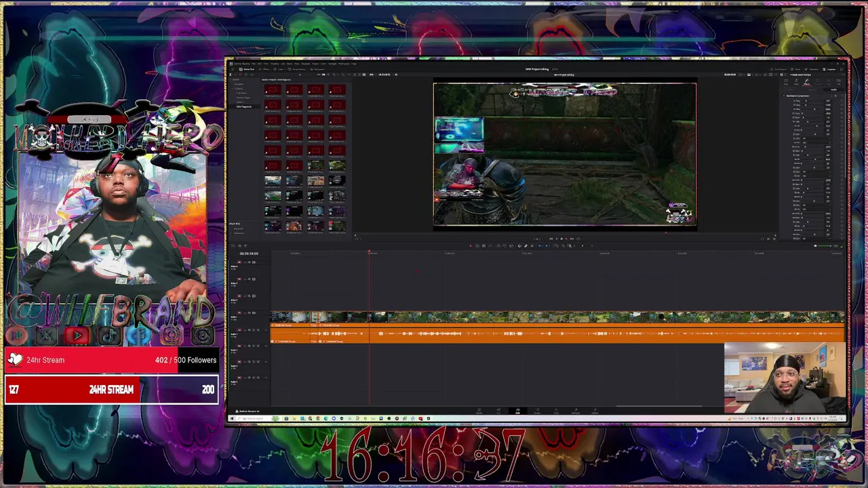Toggle Position Lock icon in timeline toolbar
The width and height of the screenshot is (868, 488).
(532, 245)
